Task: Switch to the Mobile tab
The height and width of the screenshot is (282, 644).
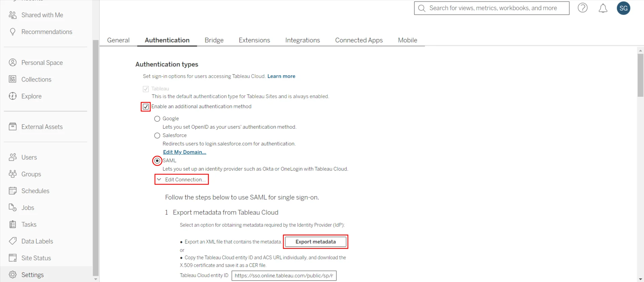Action: click(407, 40)
